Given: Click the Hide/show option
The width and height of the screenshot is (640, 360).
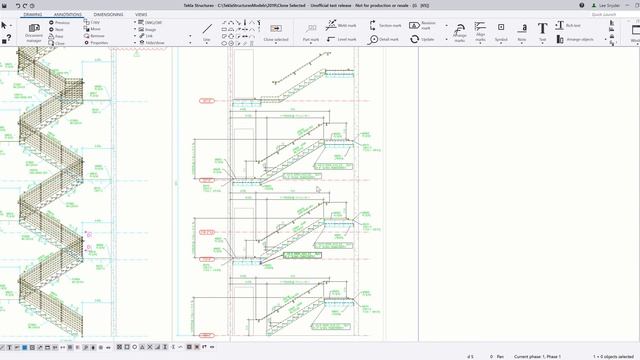Looking at the screenshot, I should pyautogui.click(x=151, y=42).
